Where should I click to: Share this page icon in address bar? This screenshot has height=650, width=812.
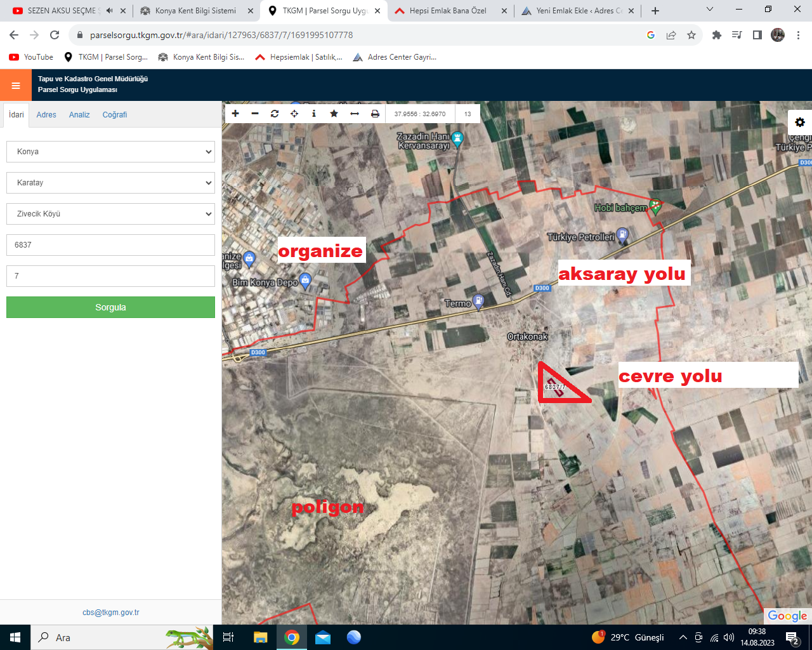[x=671, y=35]
